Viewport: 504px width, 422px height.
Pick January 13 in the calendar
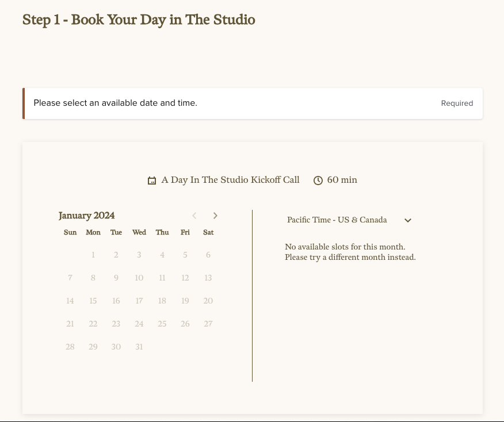pyautogui.click(x=208, y=278)
